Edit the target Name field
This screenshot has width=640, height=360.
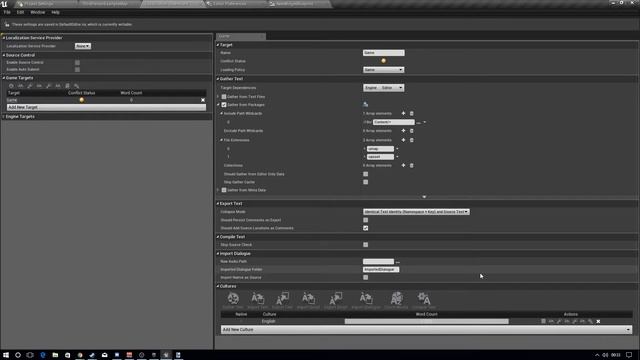click(x=384, y=53)
